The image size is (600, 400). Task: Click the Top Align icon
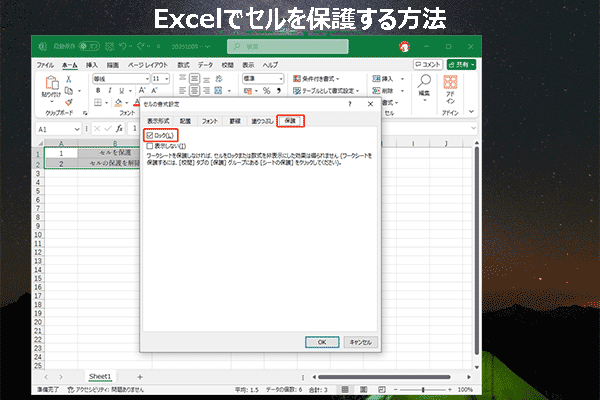click(183, 78)
